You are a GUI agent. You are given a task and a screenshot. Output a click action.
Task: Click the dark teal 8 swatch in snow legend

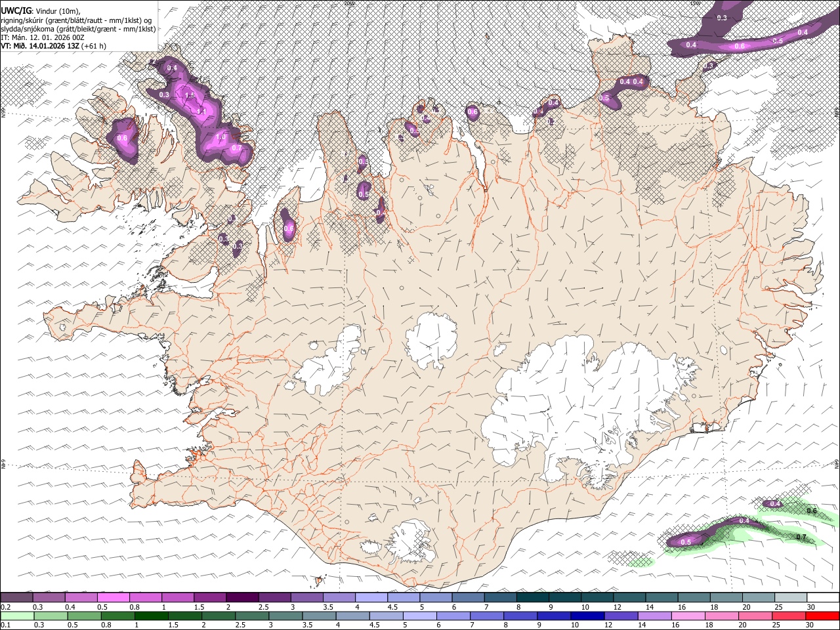[x=532, y=597]
